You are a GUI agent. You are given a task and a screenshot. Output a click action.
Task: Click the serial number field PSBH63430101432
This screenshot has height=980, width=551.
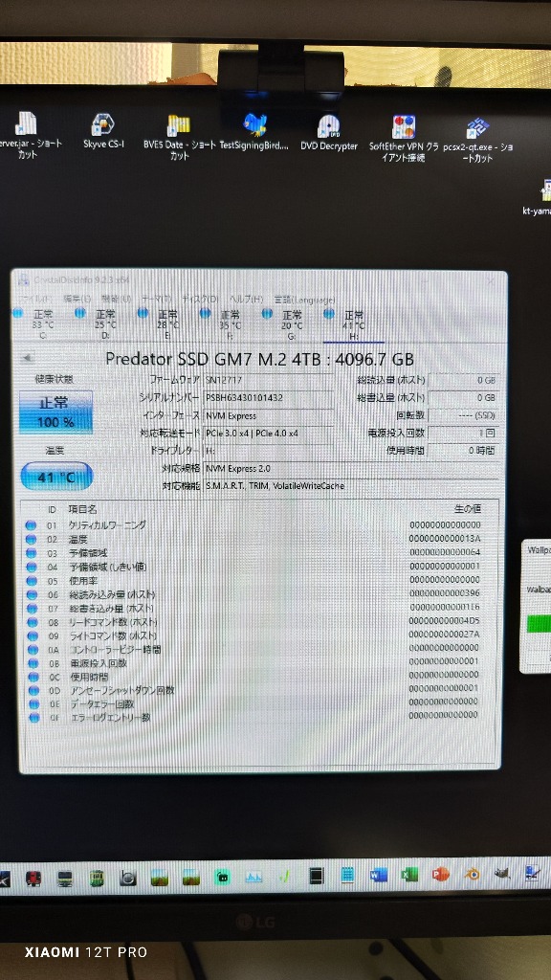tap(268, 398)
